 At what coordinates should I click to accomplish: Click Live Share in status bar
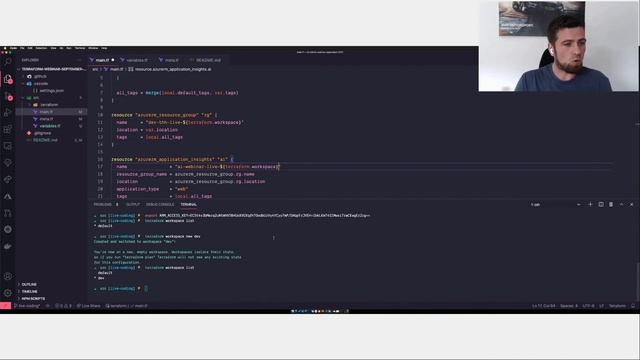(x=89, y=306)
